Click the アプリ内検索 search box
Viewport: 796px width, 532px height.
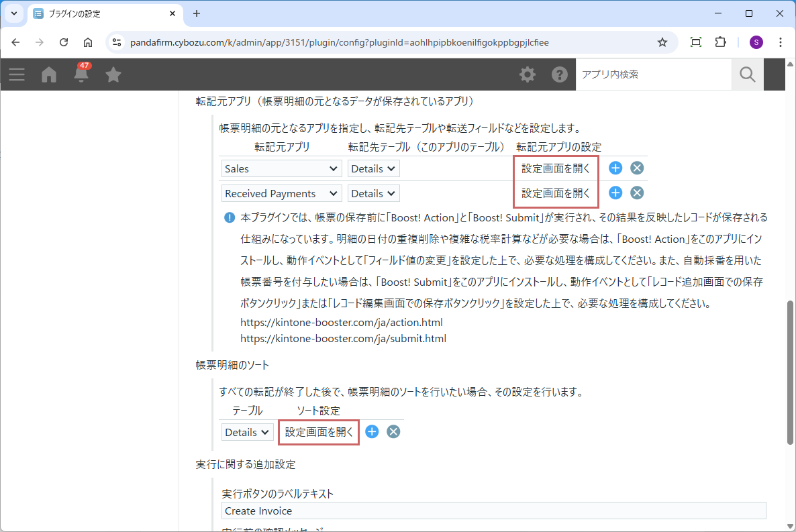point(653,74)
